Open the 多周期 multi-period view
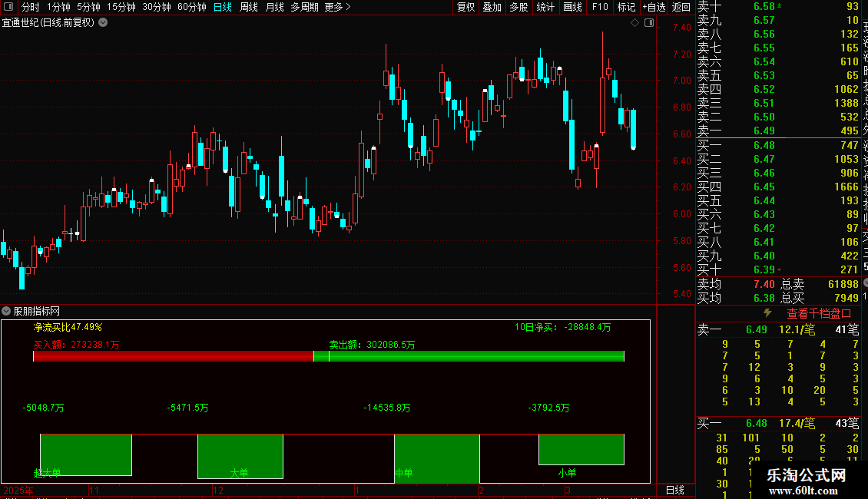Viewport: 868px width, 499px height. point(304,7)
